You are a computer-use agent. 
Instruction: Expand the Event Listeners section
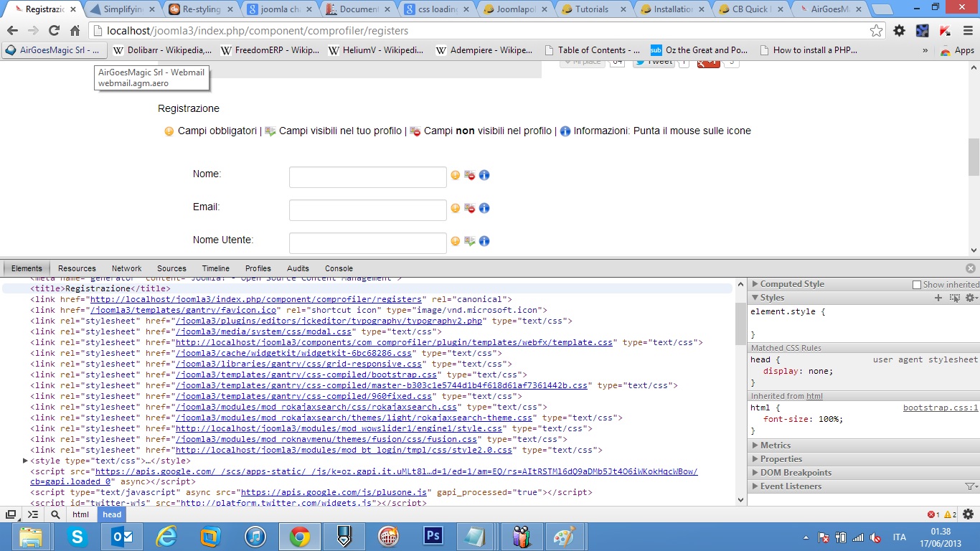pyautogui.click(x=755, y=486)
